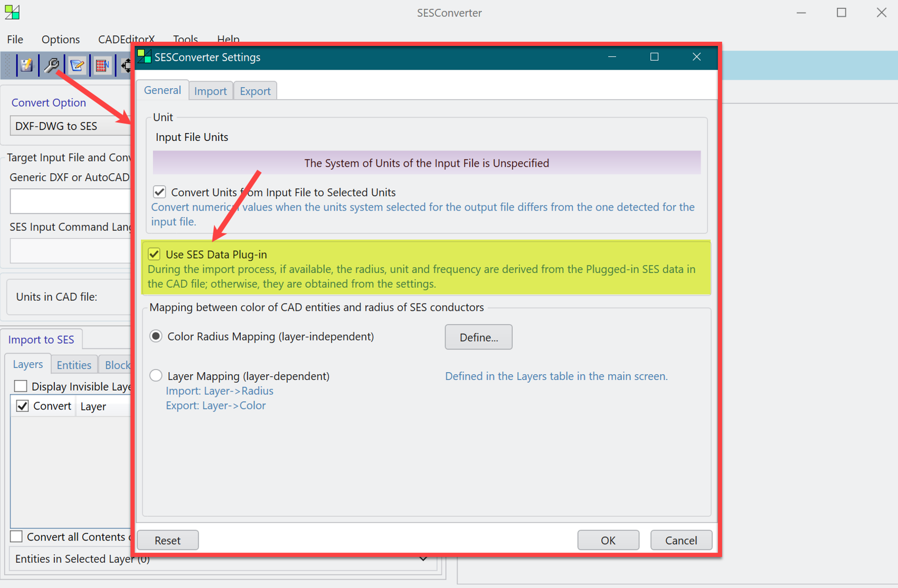Select Layer Mapping (layer-dependent) radio option
This screenshot has height=588, width=898.
pos(156,375)
